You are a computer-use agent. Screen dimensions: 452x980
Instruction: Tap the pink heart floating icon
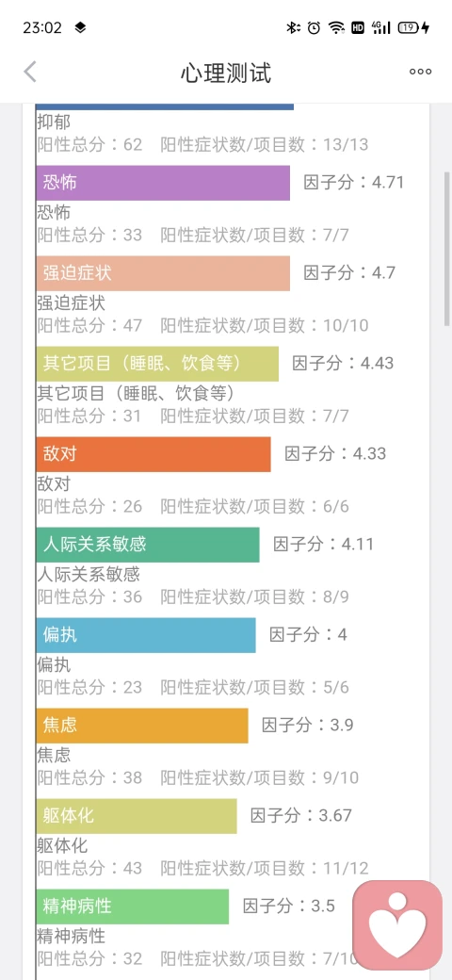coord(397,925)
